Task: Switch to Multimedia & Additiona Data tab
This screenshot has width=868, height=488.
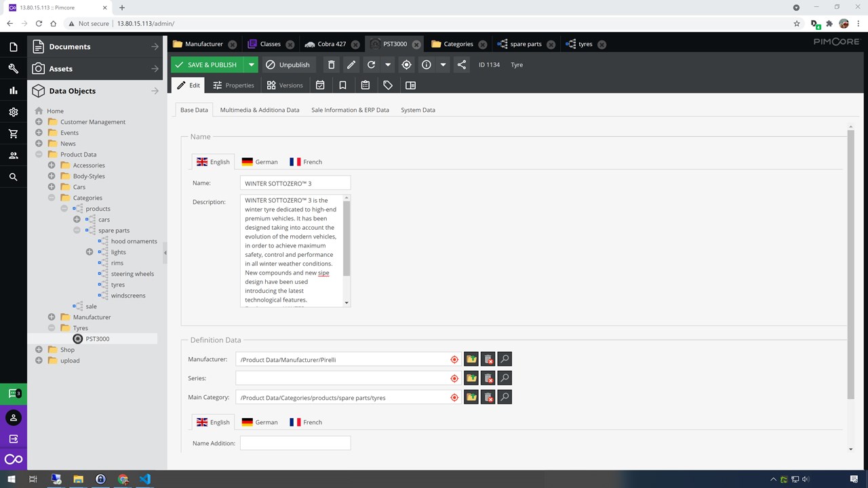Action: [x=260, y=110]
